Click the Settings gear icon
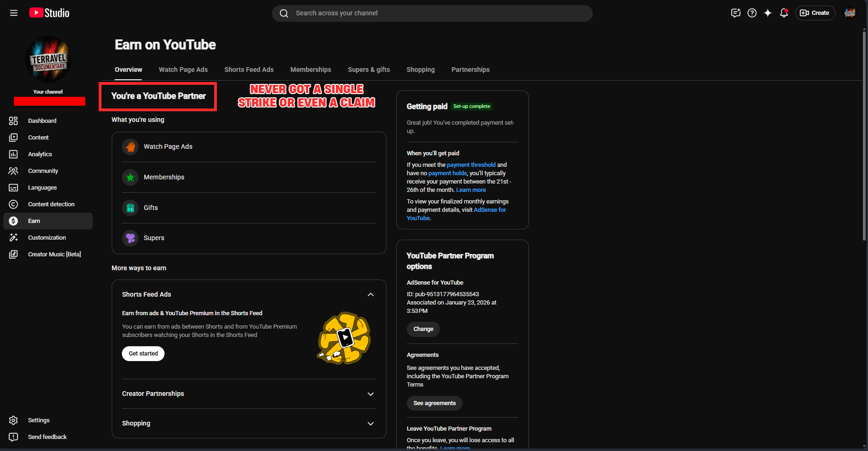This screenshot has height=451, width=868. coord(13,420)
